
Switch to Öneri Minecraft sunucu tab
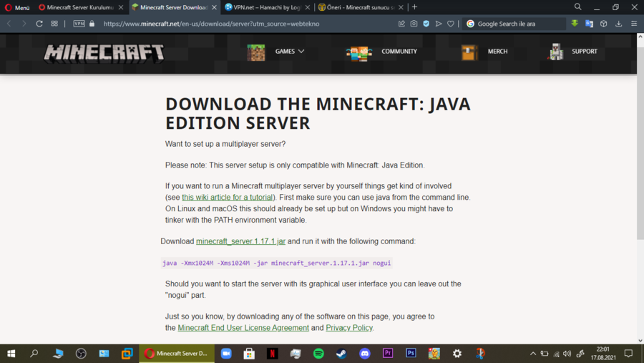click(x=360, y=7)
